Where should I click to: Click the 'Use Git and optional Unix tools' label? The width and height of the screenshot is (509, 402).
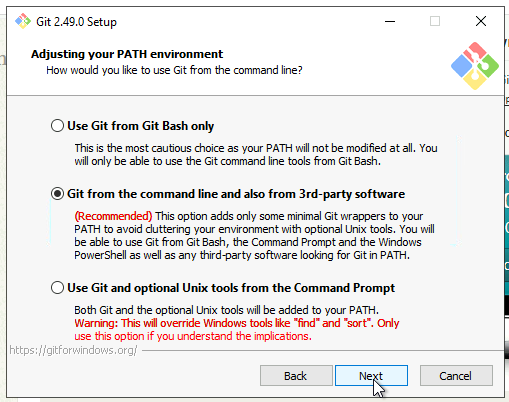[231, 288]
